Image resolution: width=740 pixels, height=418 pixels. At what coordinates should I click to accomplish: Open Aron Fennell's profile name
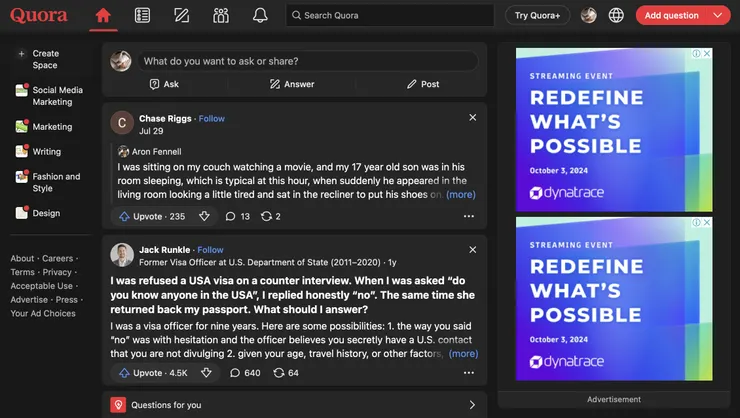tap(156, 151)
